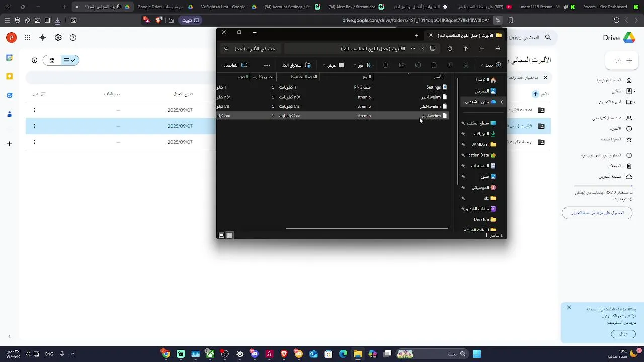Open the View (عرض) dropdown in File Explorer
644x362 pixels.
click(334, 65)
